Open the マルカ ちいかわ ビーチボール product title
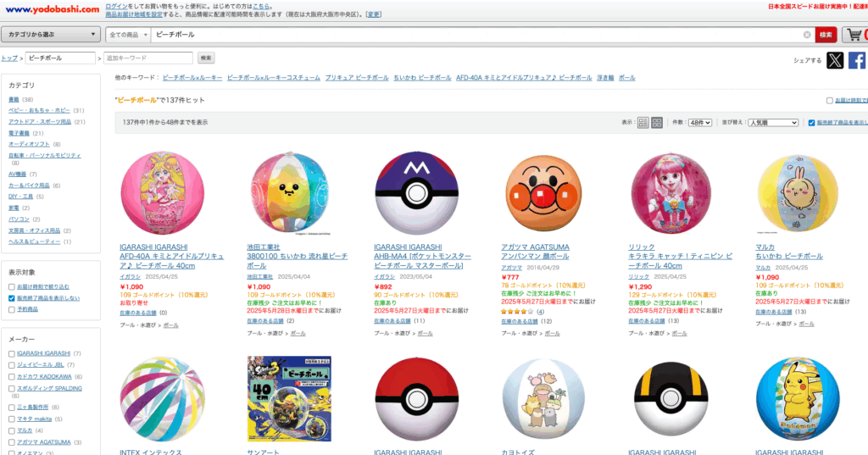The width and height of the screenshot is (868, 455). 789,257
